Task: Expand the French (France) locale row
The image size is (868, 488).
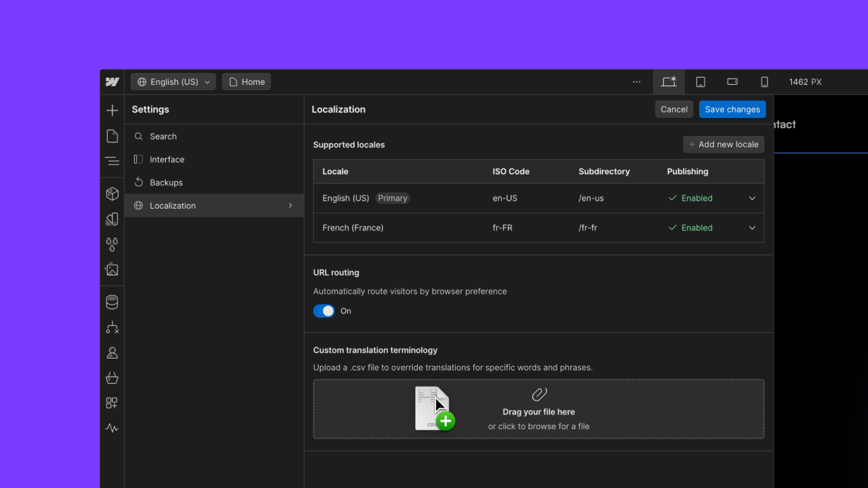Action: coord(752,228)
